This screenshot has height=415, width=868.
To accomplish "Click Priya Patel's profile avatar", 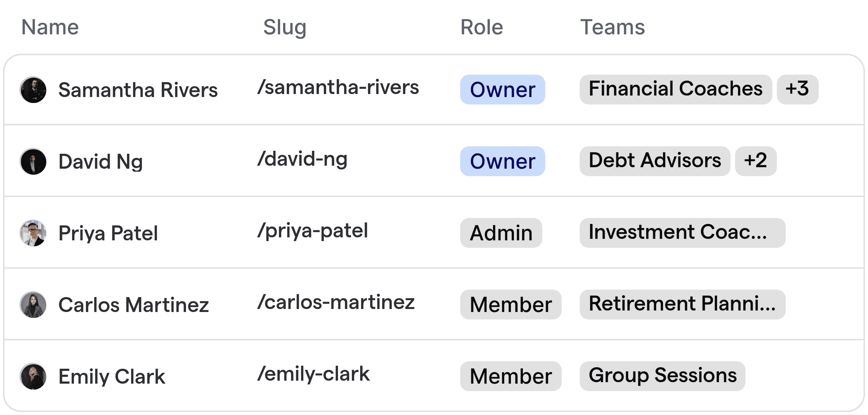I will pyautogui.click(x=33, y=233).
